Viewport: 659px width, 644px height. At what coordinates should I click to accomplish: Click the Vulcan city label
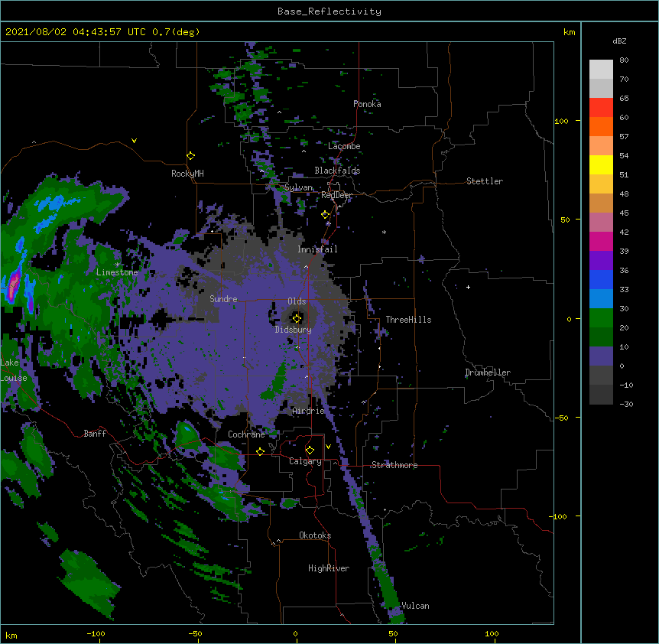coord(415,606)
